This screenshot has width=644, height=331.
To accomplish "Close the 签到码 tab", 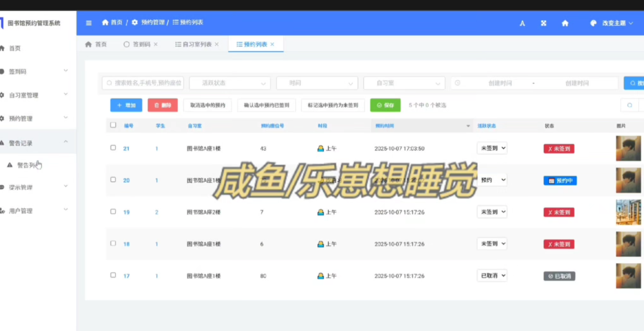I will [156, 44].
